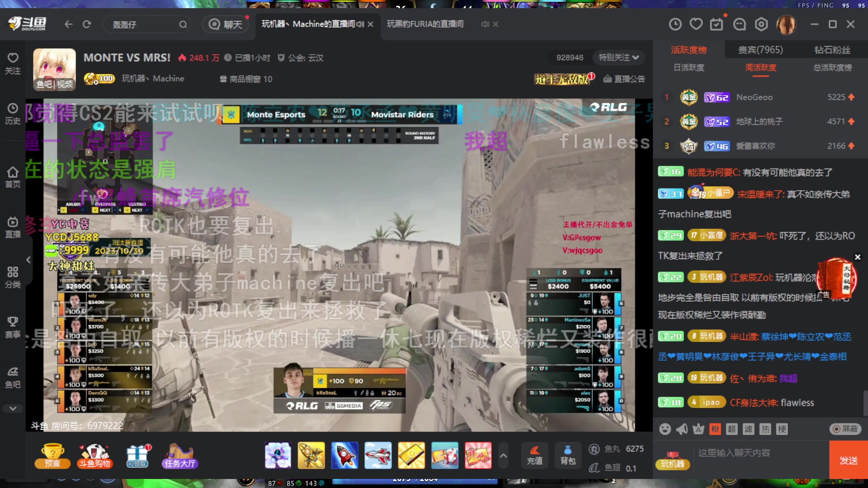Click NeoGeoo in activity ranking
The height and width of the screenshot is (488, 868).
(x=754, y=97)
